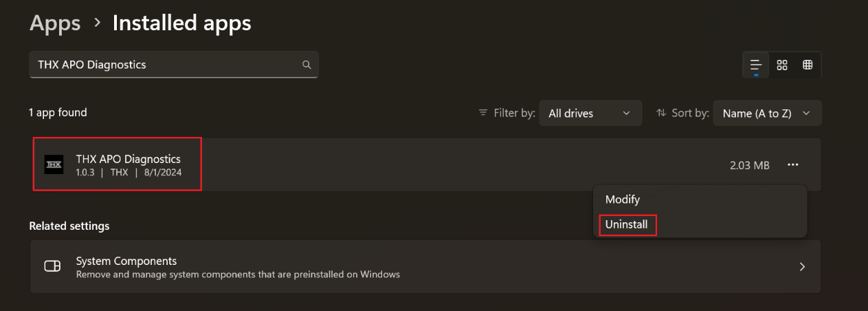Click the search box containing THX APO Diagnostics

[x=173, y=65]
